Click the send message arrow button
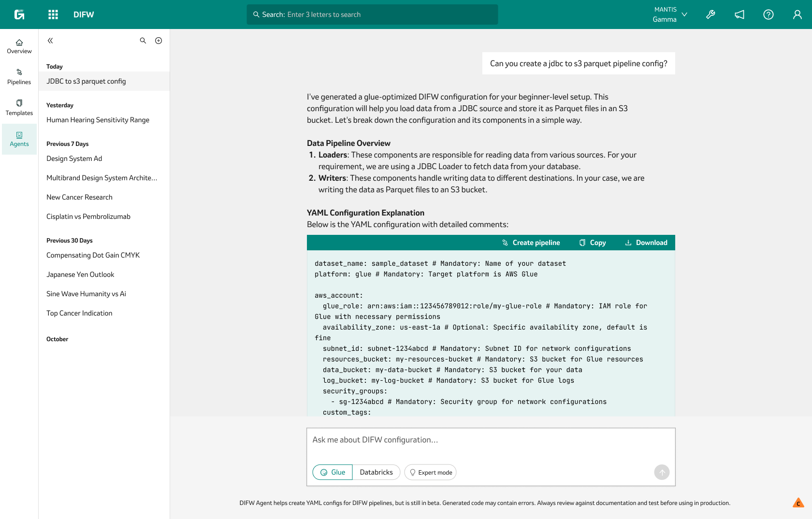 click(x=662, y=472)
